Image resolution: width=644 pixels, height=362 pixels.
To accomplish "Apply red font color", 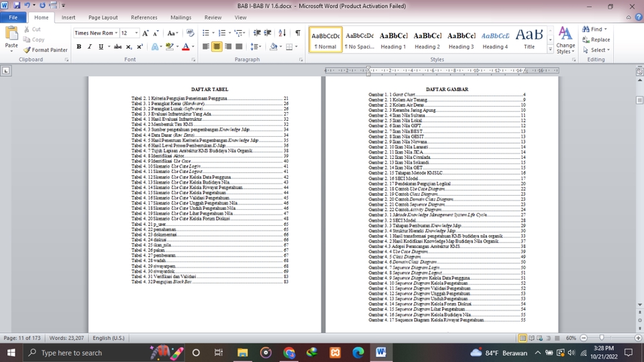I will (186, 47).
